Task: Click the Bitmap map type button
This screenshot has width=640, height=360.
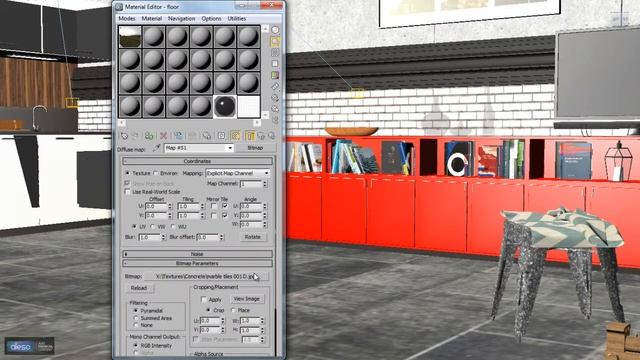Action: (x=255, y=148)
